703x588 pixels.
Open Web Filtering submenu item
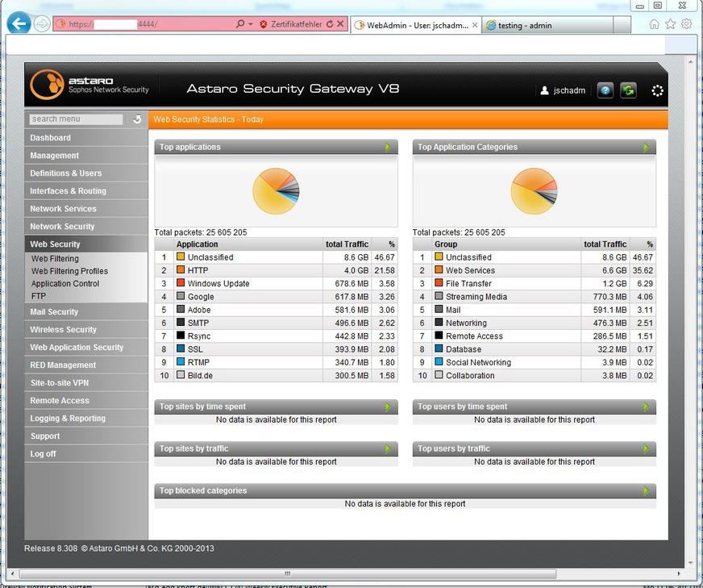pos(55,259)
